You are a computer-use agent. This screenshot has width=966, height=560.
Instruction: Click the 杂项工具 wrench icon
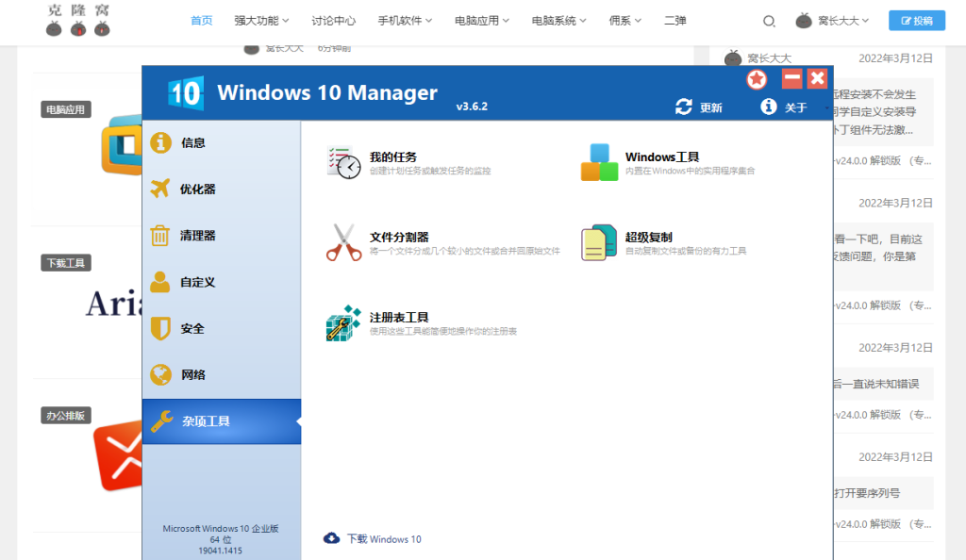[x=162, y=420]
